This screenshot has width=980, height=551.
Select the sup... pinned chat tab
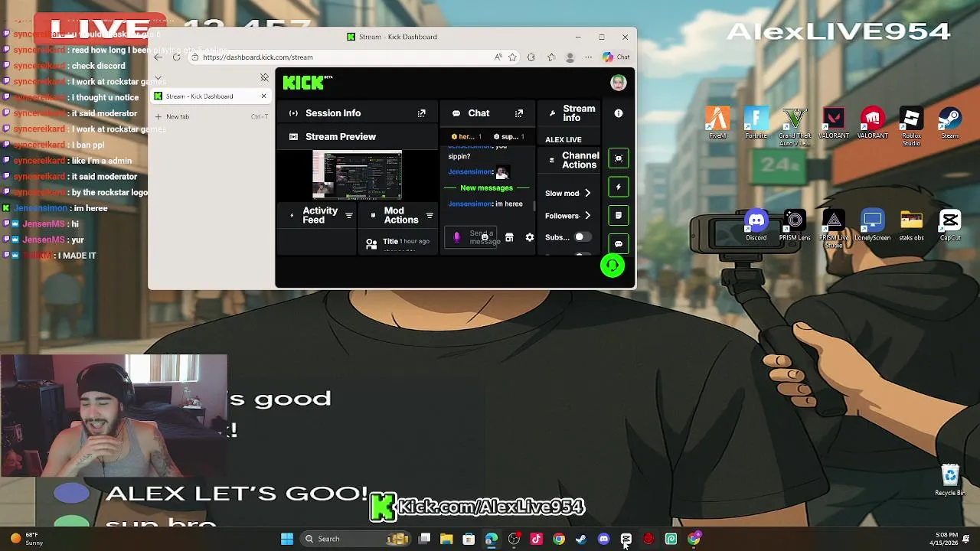tap(509, 137)
